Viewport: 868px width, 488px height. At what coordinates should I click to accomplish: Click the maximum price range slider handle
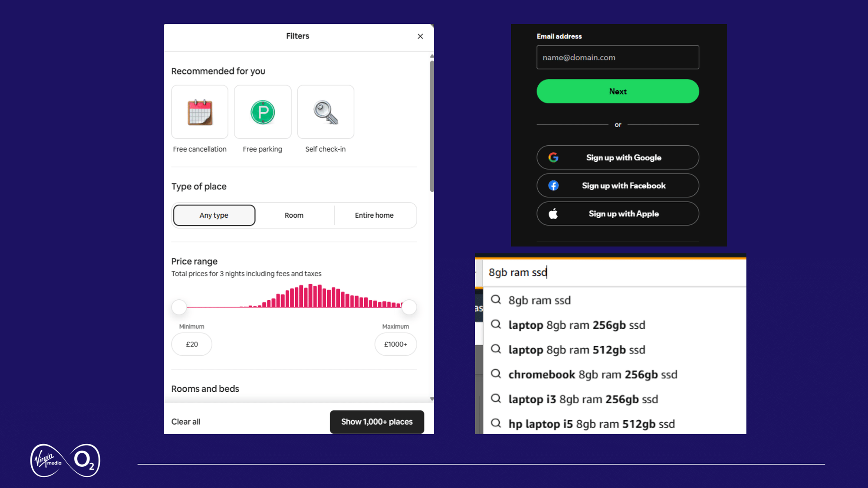[x=408, y=307]
